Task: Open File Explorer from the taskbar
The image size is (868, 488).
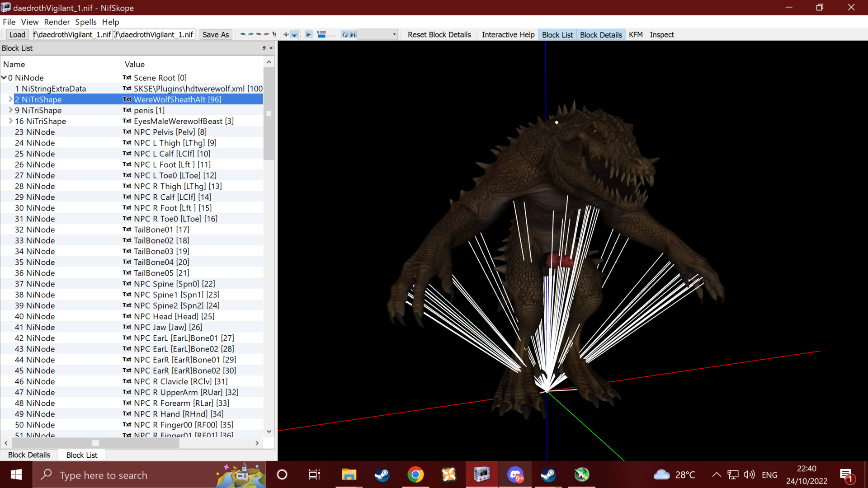Action: 349,474
